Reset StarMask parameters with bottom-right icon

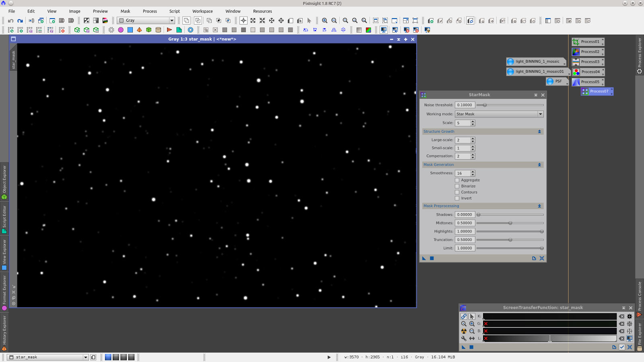[542, 258]
